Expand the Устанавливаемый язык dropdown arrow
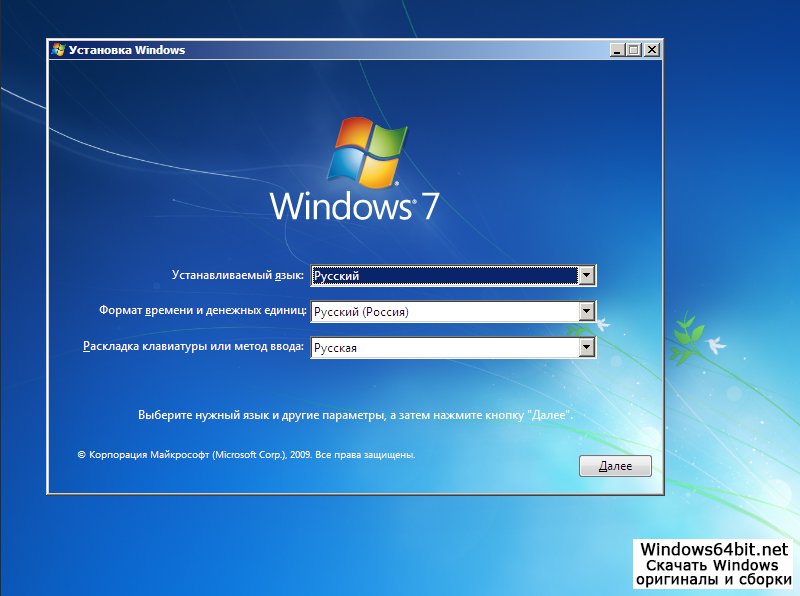Viewport: 800px width, 596px height. [x=588, y=275]
